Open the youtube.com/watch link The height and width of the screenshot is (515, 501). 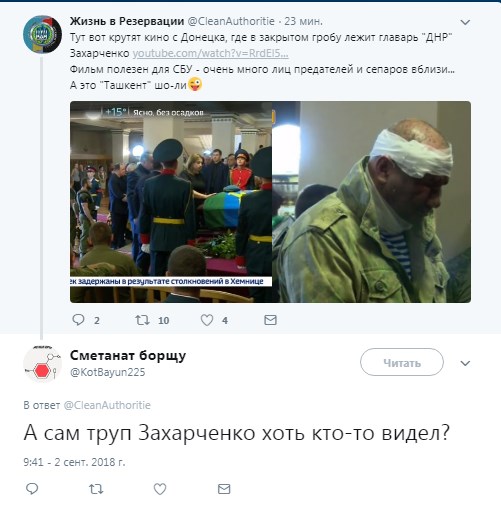click(x=211, y=53)
